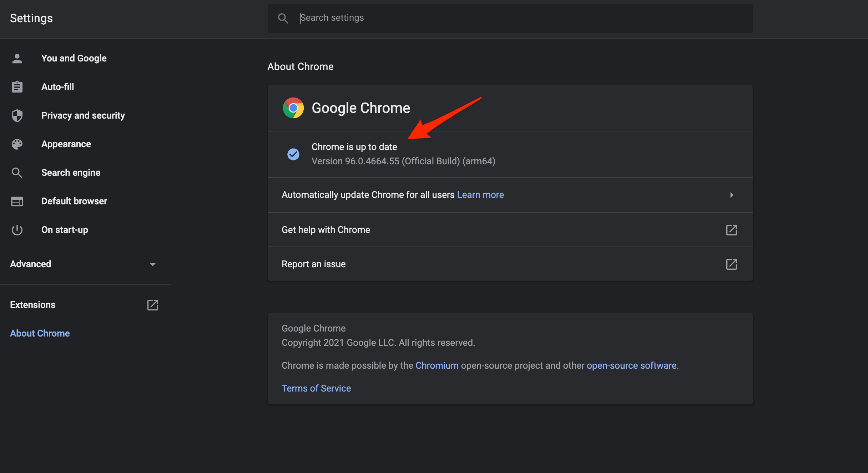Click Learn more about automatic updates
Screen dimensions: 868x473
[480, 195]
